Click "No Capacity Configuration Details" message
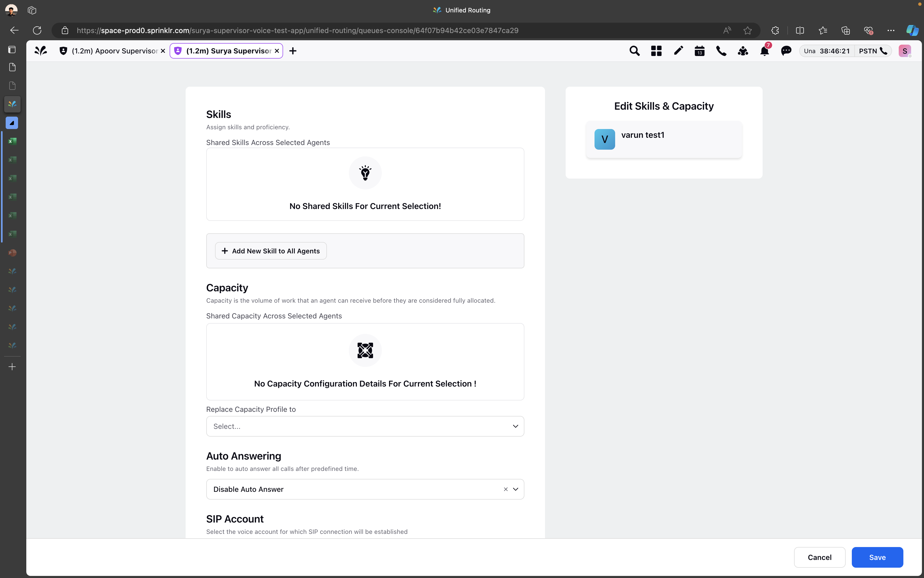 (365, 383)
